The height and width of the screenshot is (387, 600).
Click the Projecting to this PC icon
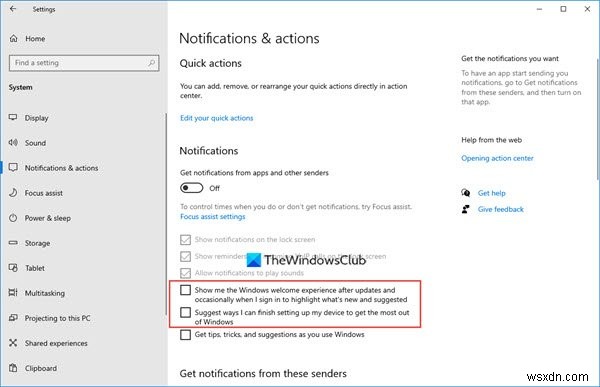(13, 318)
